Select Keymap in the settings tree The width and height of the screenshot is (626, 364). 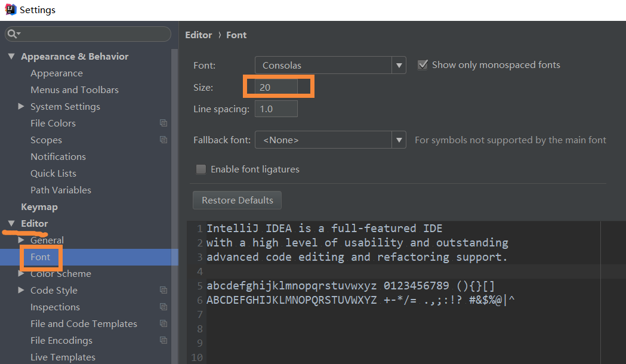[39, 206]
